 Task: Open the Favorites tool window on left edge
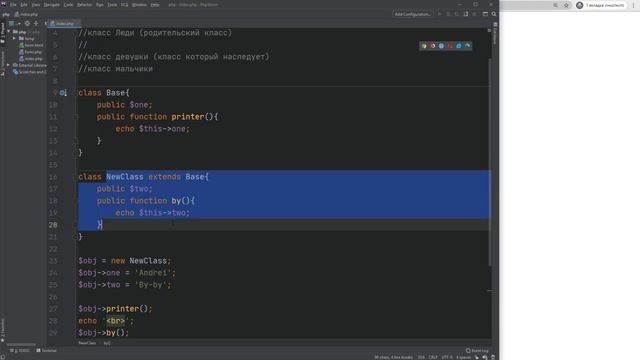2,330
